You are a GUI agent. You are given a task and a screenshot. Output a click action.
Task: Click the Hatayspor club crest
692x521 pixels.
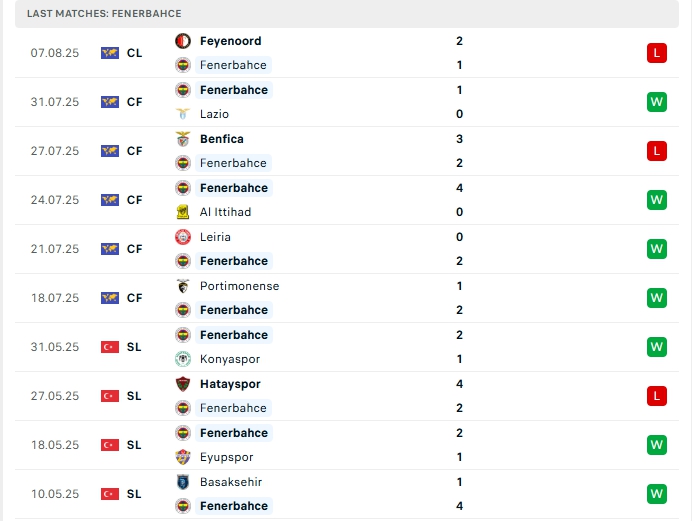coord(183,384)
